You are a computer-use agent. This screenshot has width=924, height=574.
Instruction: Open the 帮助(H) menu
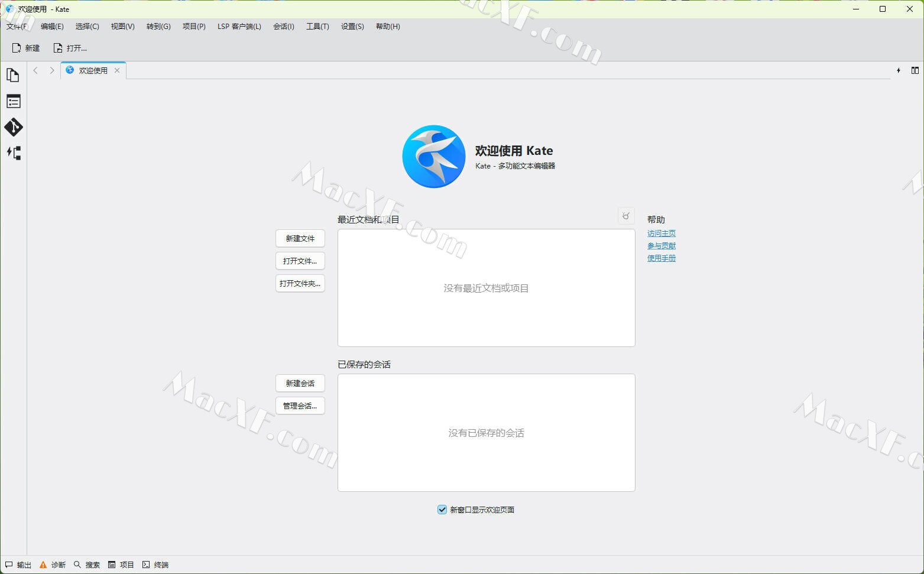point(388,27)
